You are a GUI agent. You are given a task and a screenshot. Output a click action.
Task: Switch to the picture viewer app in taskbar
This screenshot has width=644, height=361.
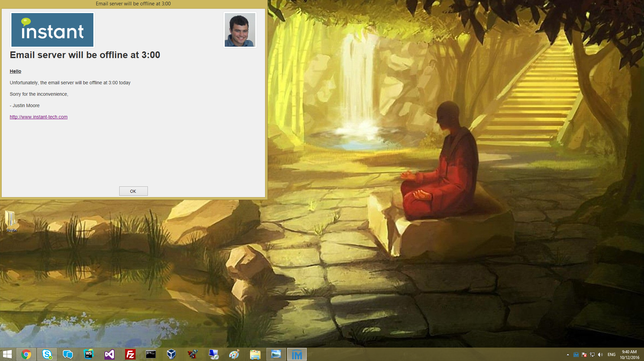(x=276, y=354)
